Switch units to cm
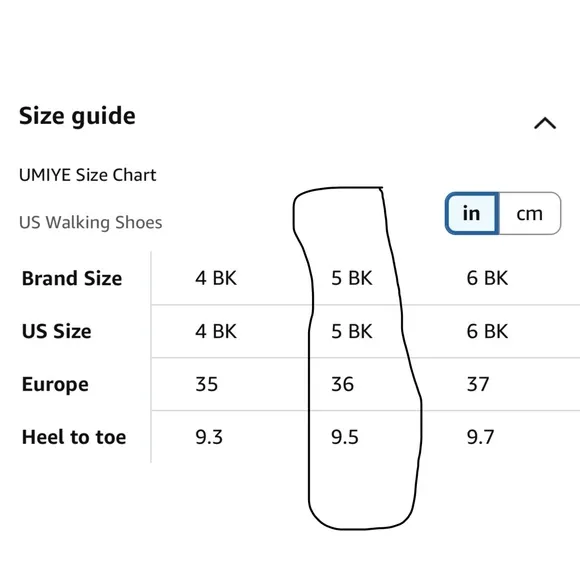This screenshot has height=580, width=580. pos(530,213)
